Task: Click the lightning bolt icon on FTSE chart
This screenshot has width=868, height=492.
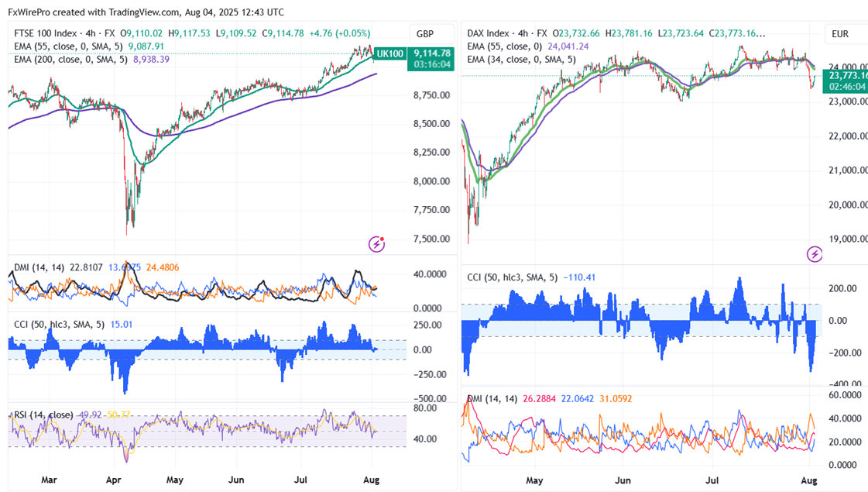Action: pyautogui.click(x=377, y=243)
